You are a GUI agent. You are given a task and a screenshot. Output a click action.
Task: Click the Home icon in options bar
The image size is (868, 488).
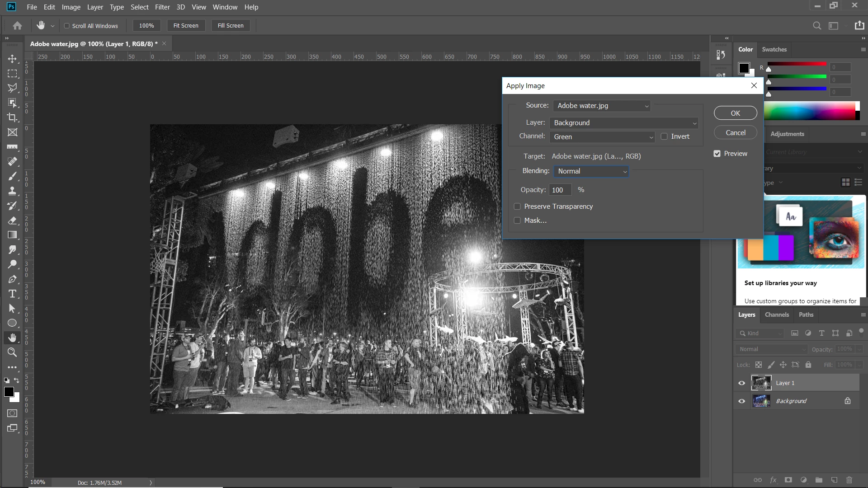(x=17, y=26)
